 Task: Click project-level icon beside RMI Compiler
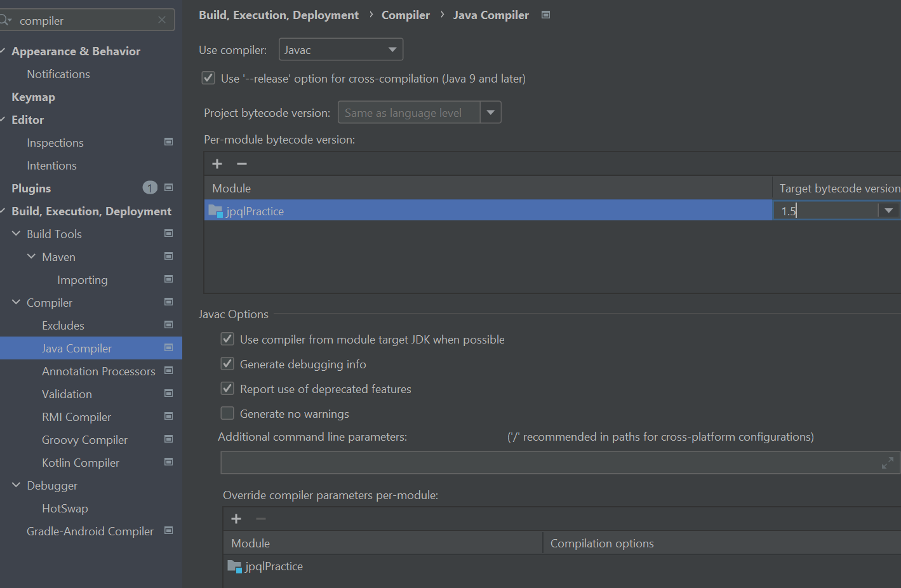pyautogui.click(x=168, y=417)
